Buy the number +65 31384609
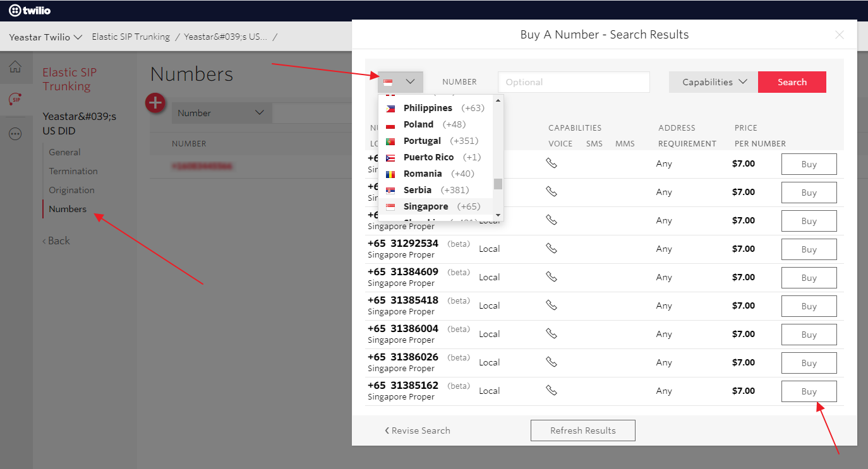 809,278
